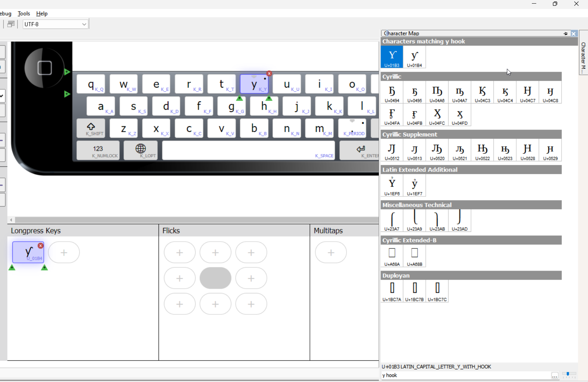Remove the y longpress key using red X
Viewport: 588px width, 382px height.
click(41, 246)
